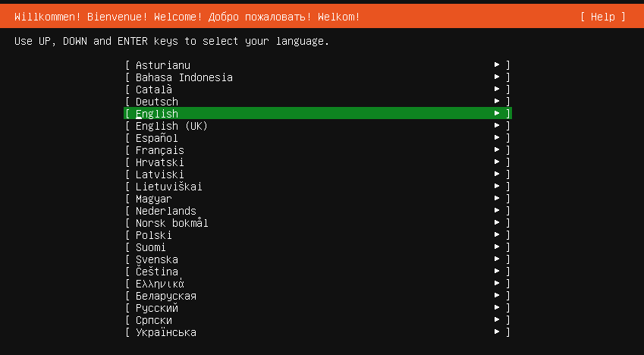Click the arrow icon beside Українська
The height and width of the screenshot is (355, 644).
tap(497, 332)
